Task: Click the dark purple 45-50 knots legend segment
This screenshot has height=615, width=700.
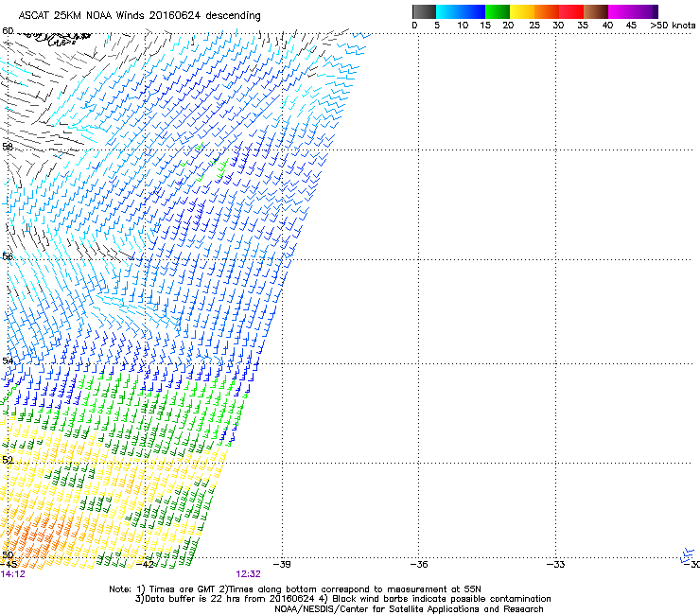Action: (x=645, y=11)
